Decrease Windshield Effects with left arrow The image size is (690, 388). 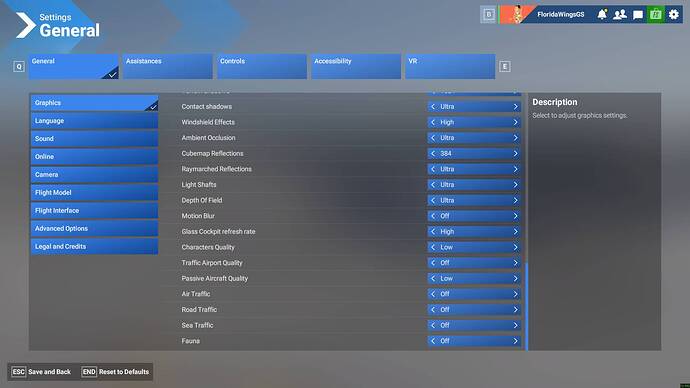433,122
